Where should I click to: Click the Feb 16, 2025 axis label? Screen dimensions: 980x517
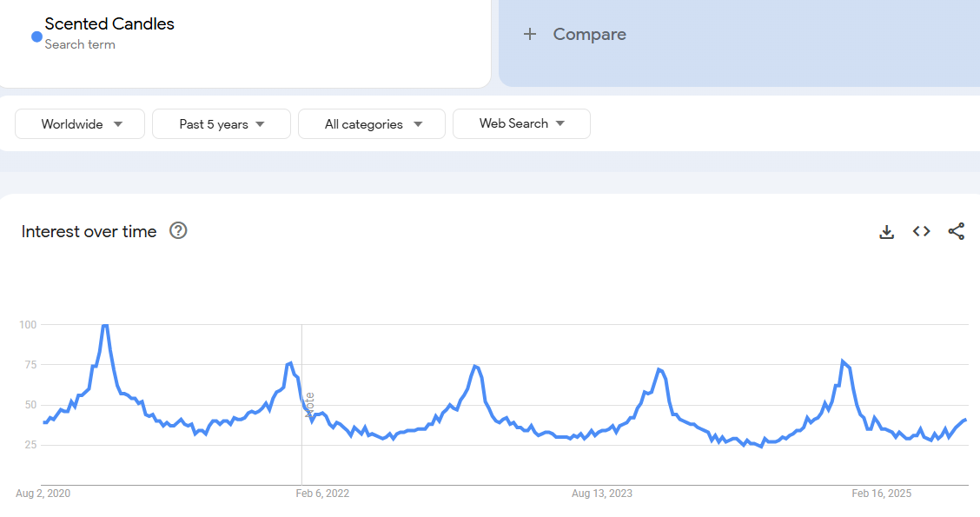click(x=881, y=494)
